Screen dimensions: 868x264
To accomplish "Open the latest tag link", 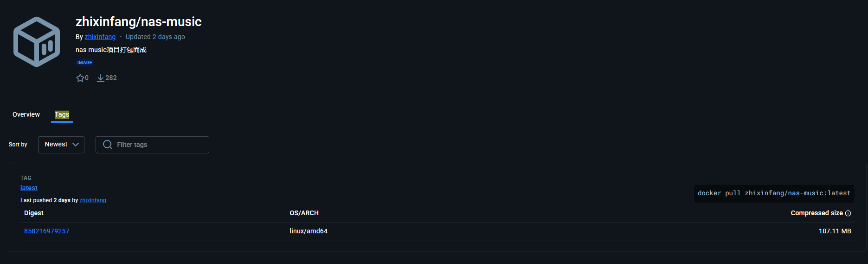I will [29, 188].
